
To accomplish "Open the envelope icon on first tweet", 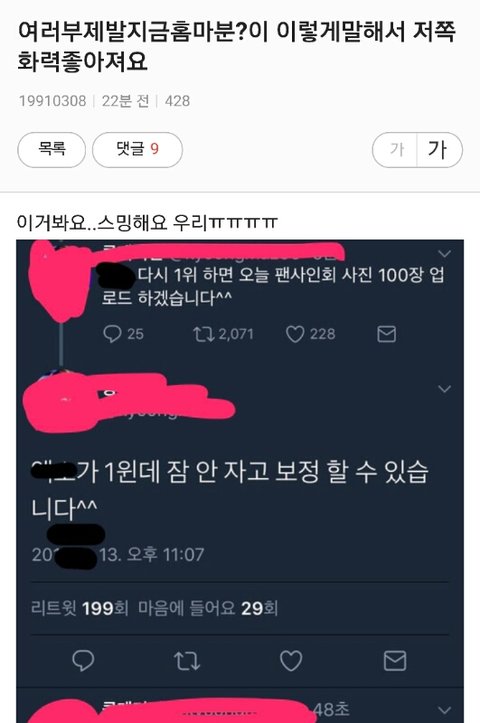I will pyautogui.click(x=386, y=334).
